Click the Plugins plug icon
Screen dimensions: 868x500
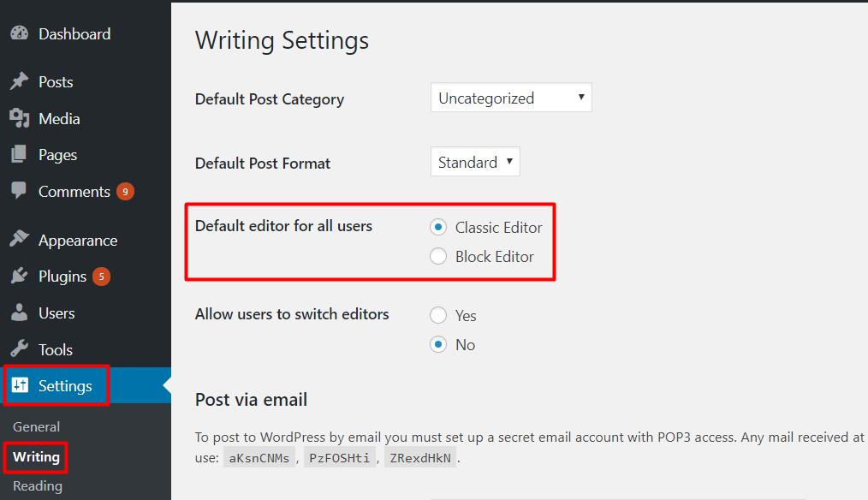19,276
